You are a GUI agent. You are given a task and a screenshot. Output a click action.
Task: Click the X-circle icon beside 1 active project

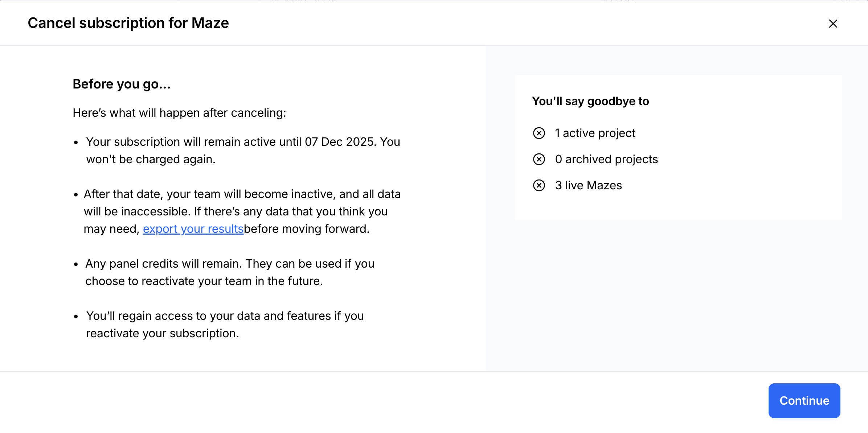coord(539,133)
